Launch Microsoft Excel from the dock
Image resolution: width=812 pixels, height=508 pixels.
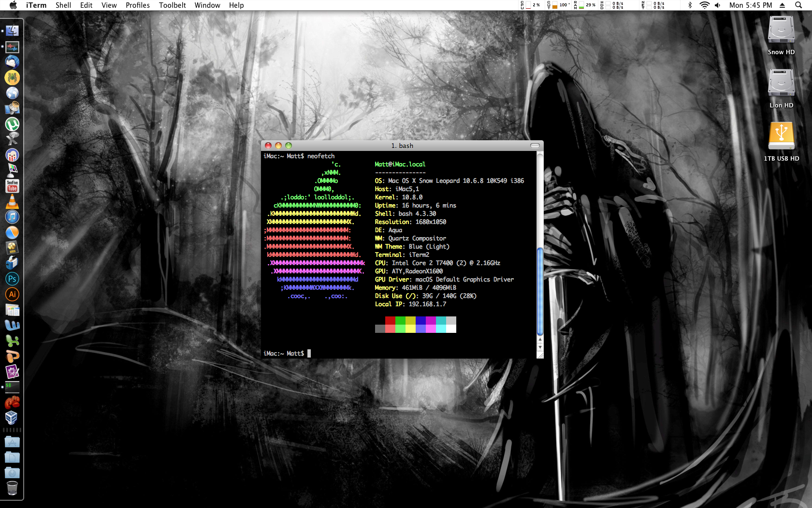click(12, 341)
